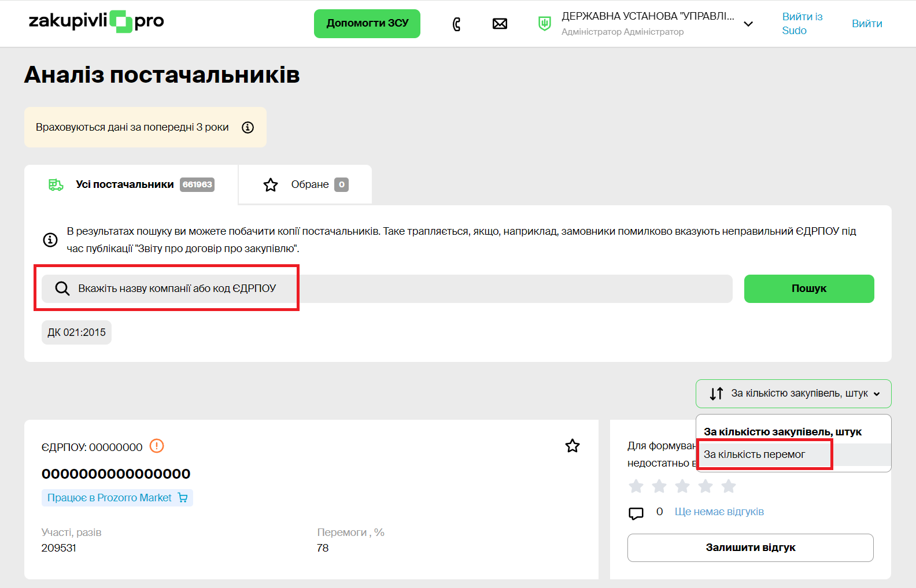Click the green shield organization icon

pos(544,24)
